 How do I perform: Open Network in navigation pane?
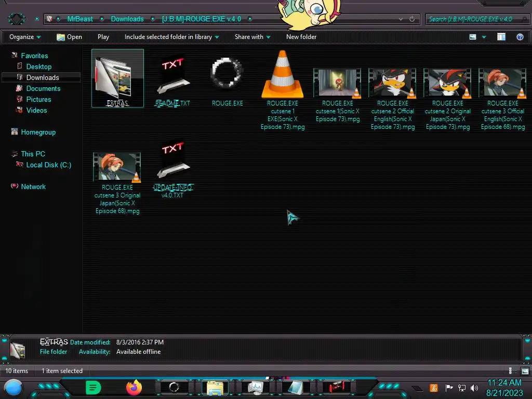[33, 187]
